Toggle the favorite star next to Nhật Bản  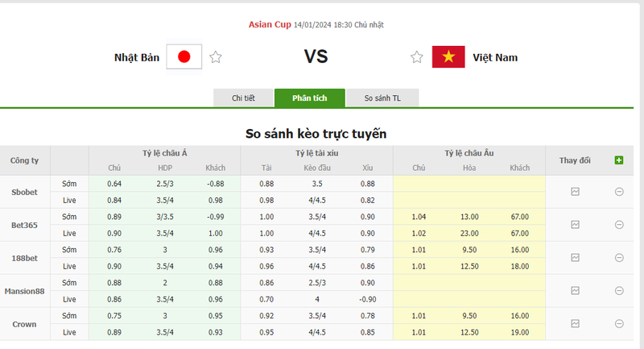216,57
